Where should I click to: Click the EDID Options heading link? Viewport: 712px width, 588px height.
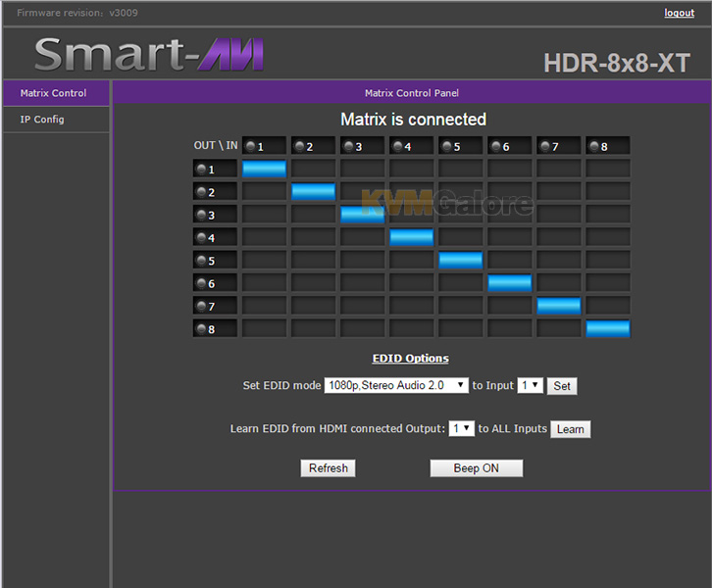click(411, 358)
